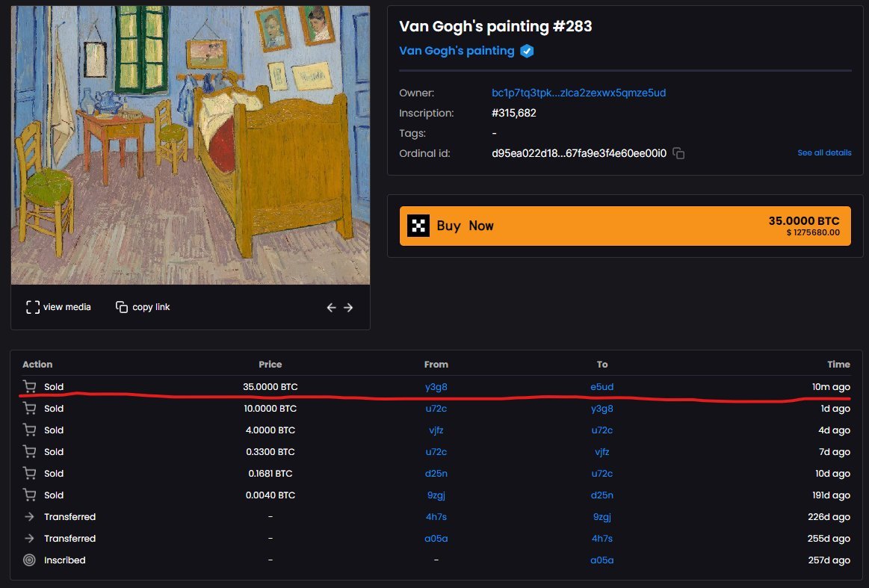869x588 pixels.
Task: Open To address a05a in Inscribed row
Action: coord(602,560)
